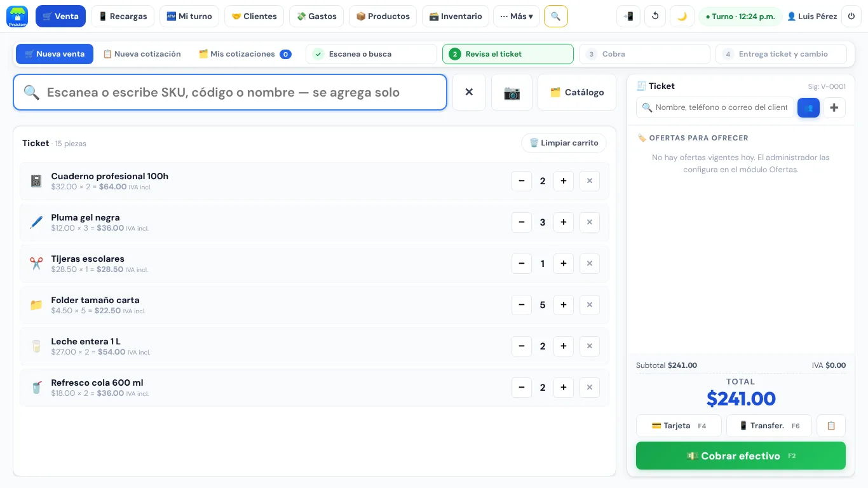The width and height of the screenshot is (868, 488).
Task: Click the power logout icon
Action: click(851, 17)
